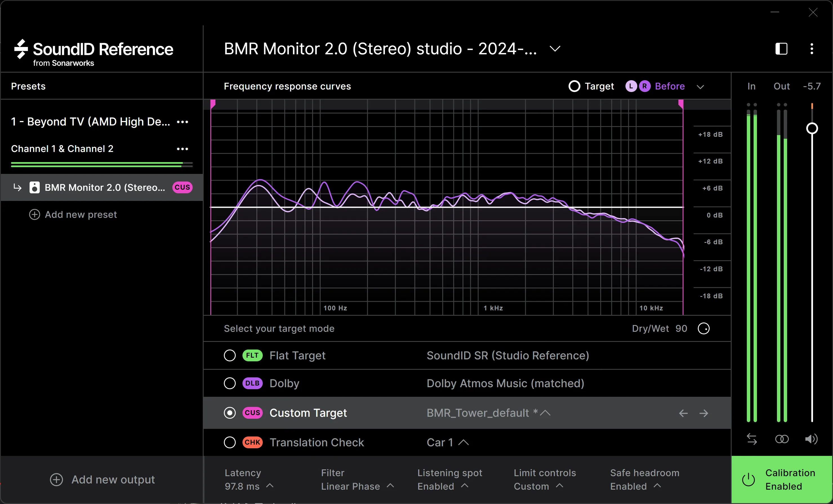Screen dimensions: 833x504
Task: Click the swap channels arrows icon
Action: pyautogui.click(x=752, y=439)
